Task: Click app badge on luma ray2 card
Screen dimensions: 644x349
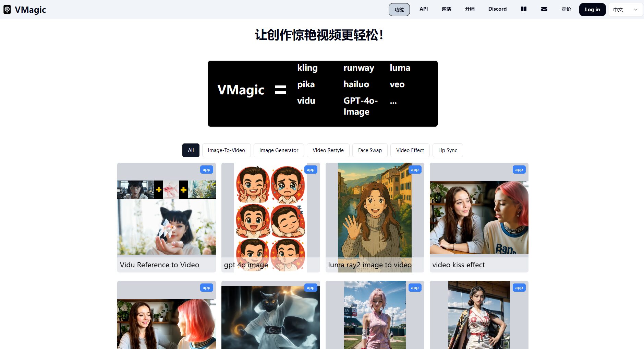Action: pos(415,170)
